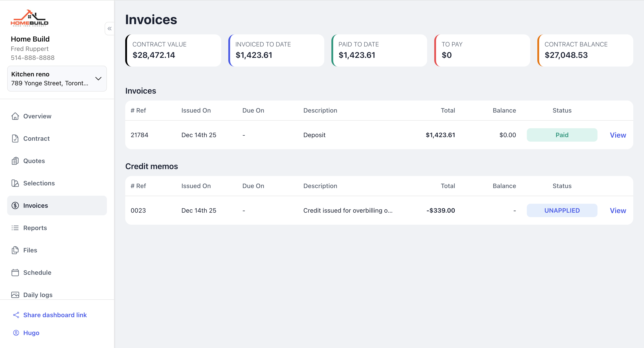Click the HomeBuild logo
644x348 pixels.
[30, 18]
